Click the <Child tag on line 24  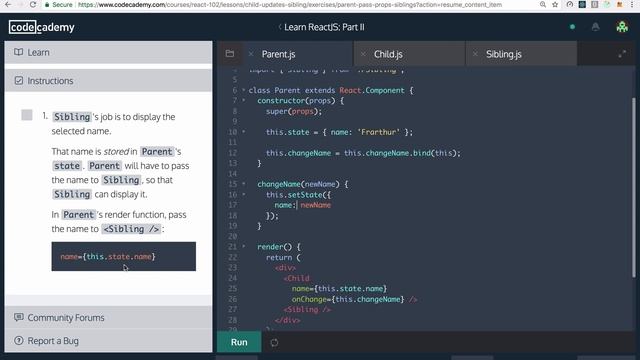pyautogui.click(x=296, y=278)
